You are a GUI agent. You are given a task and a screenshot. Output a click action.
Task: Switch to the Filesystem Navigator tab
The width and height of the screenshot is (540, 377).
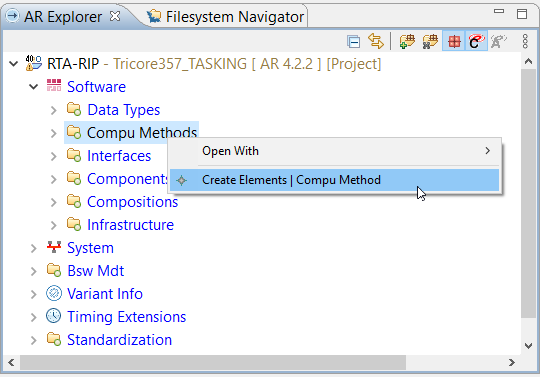(226, 17)
